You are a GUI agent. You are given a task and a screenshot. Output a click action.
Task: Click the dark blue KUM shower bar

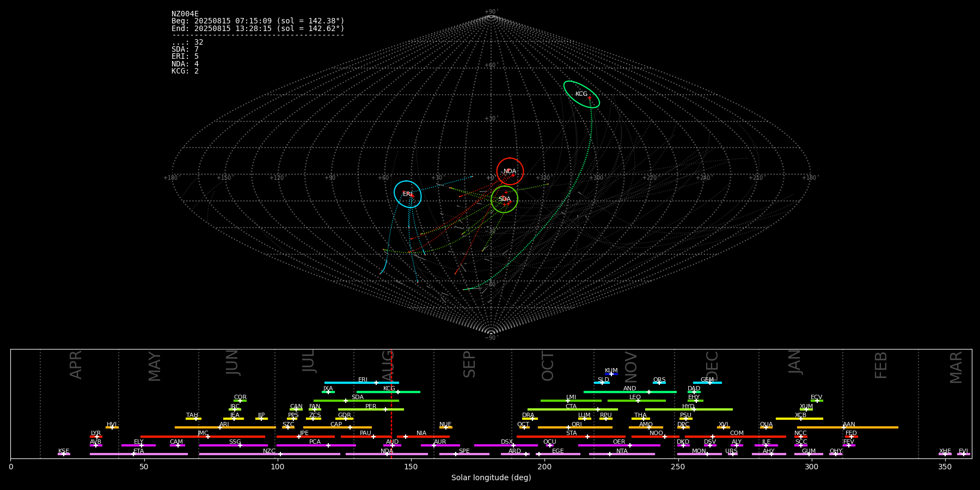[611, 374]
